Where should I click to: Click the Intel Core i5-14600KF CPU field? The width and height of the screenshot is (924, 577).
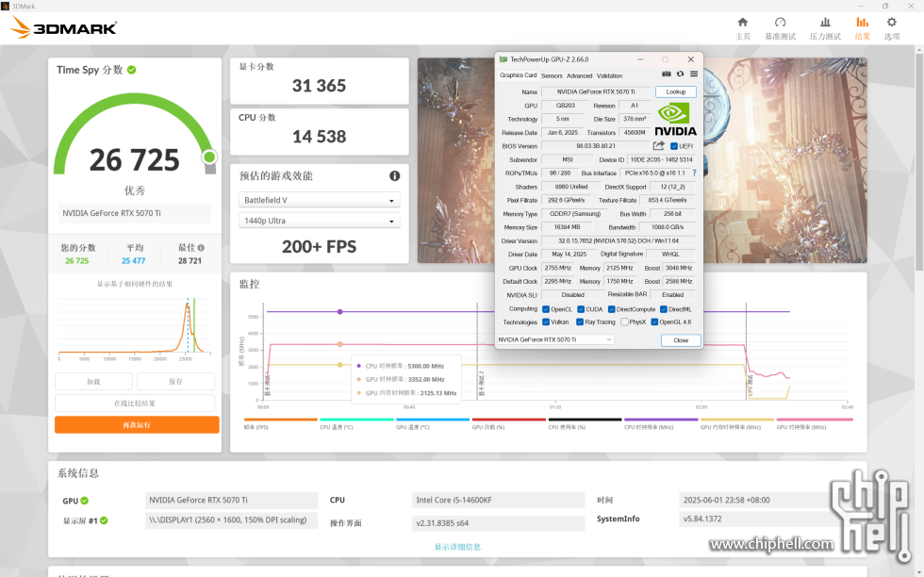[x=498, y=501]
